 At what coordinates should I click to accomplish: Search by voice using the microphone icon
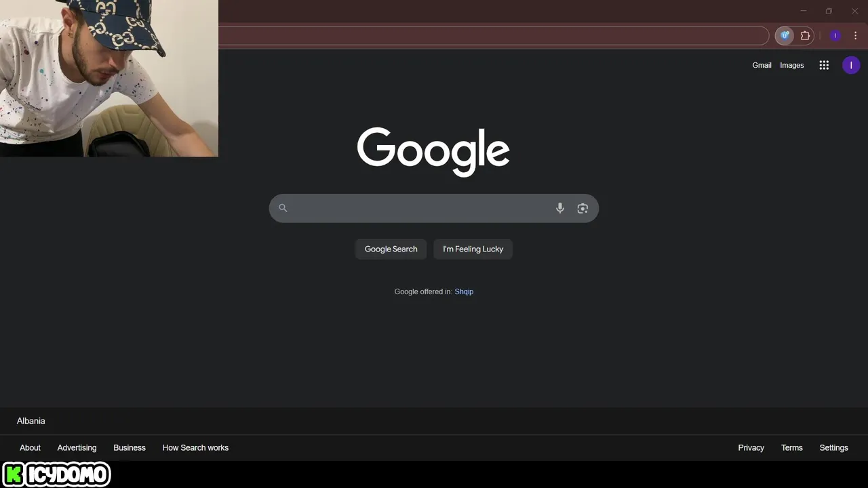pyautogui.click(x=560, y=208)
